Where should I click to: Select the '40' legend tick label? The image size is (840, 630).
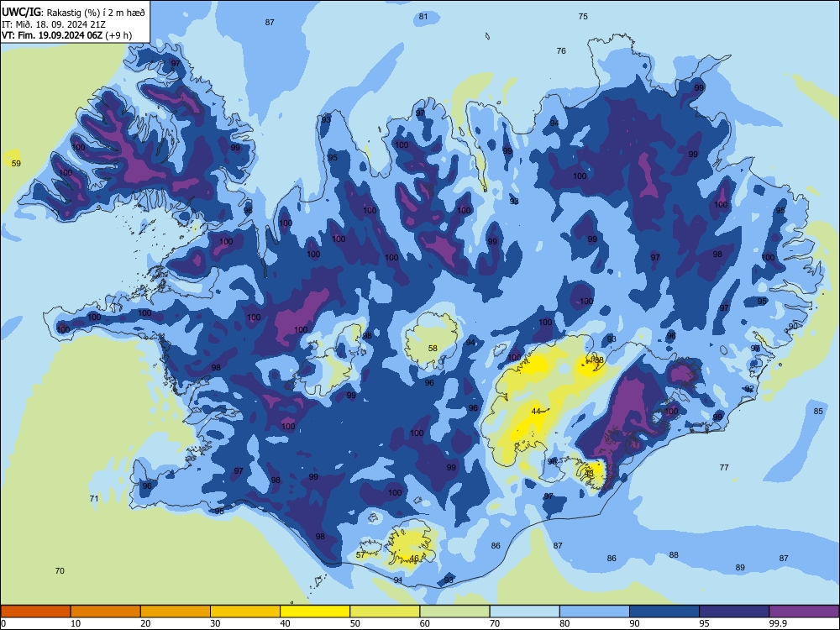tap(285, 623)
